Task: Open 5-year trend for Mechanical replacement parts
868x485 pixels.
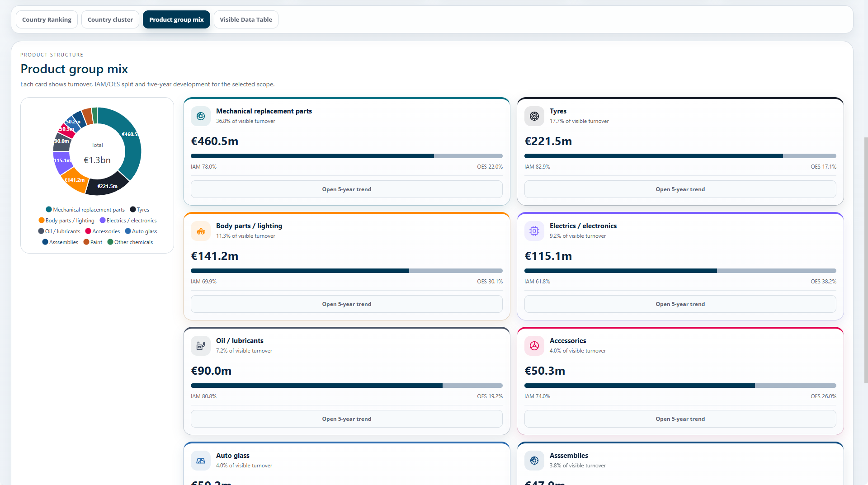Action: coord(347,189)
